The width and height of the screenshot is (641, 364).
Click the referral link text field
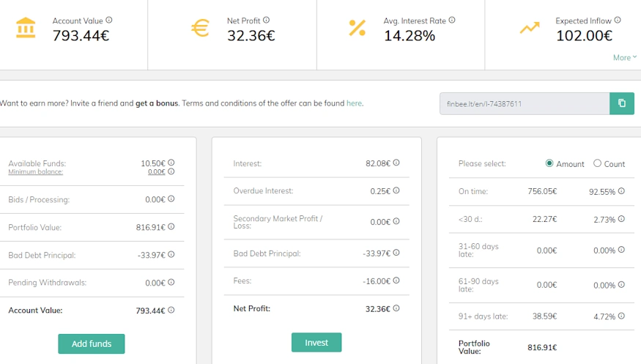[524, 103]
